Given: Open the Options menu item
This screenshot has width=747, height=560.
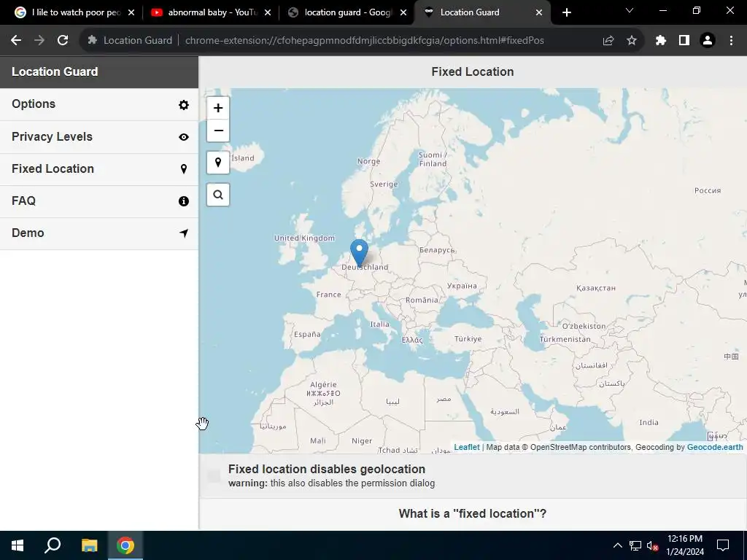Looking at the screenshot, I should pos(99,105).
